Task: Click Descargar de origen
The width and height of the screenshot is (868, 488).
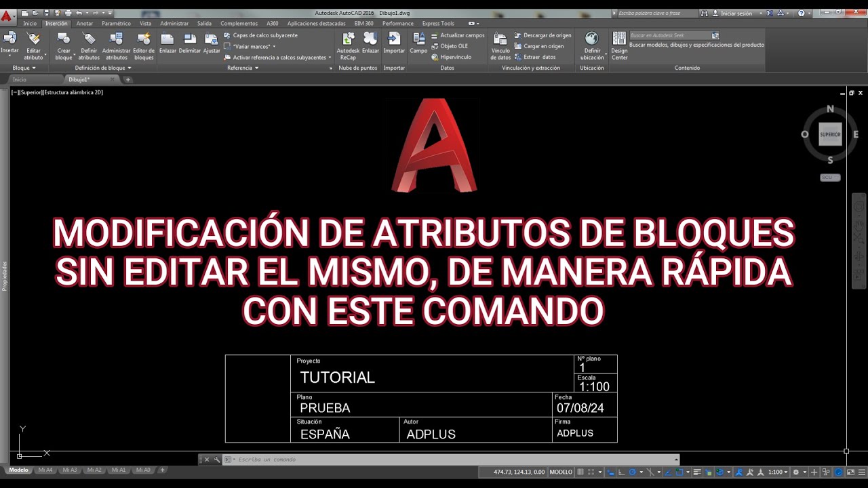Action: pyautogui.click(x=542, y=35)
